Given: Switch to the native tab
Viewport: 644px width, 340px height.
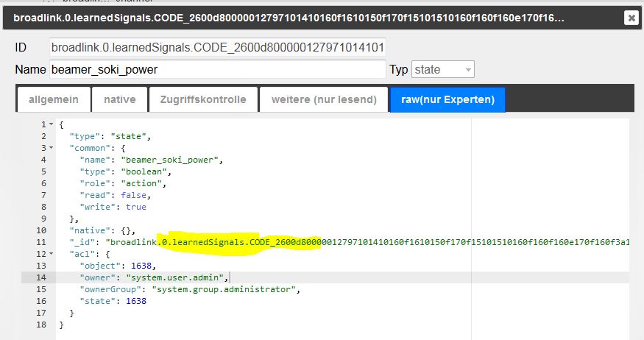Looking at the screenshot, I should 119,99.
